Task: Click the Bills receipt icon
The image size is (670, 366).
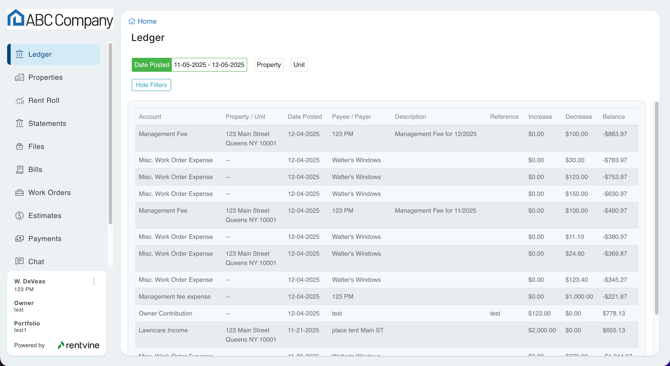Action: coord(19,170)
